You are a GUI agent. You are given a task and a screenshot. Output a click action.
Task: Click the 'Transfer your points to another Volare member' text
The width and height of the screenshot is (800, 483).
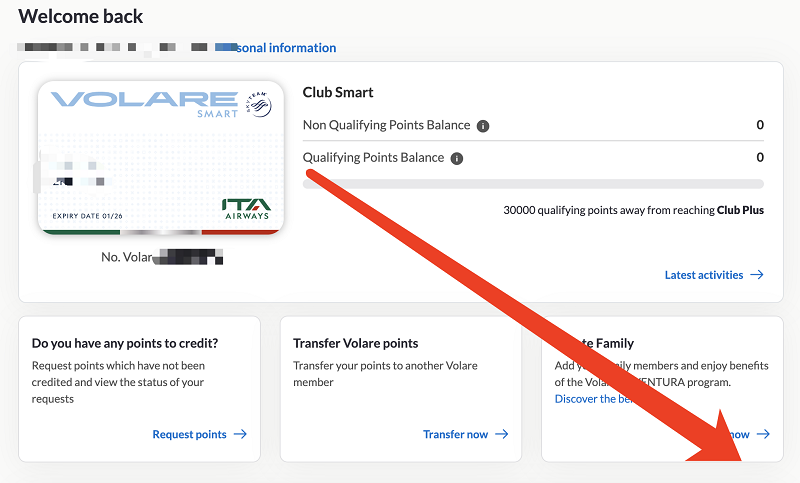pyautogui.click(x=385, y=374)
